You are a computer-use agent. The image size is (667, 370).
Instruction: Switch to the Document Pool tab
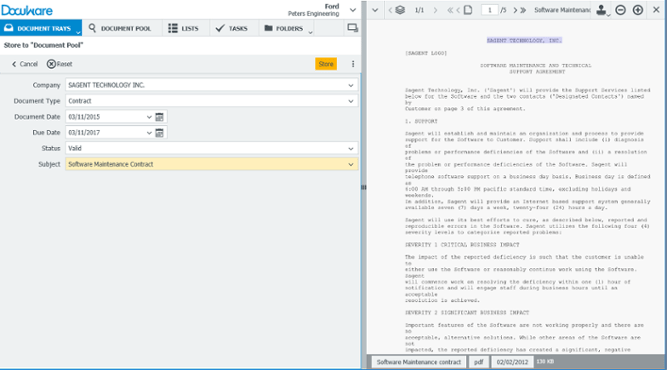click(120, 28)
